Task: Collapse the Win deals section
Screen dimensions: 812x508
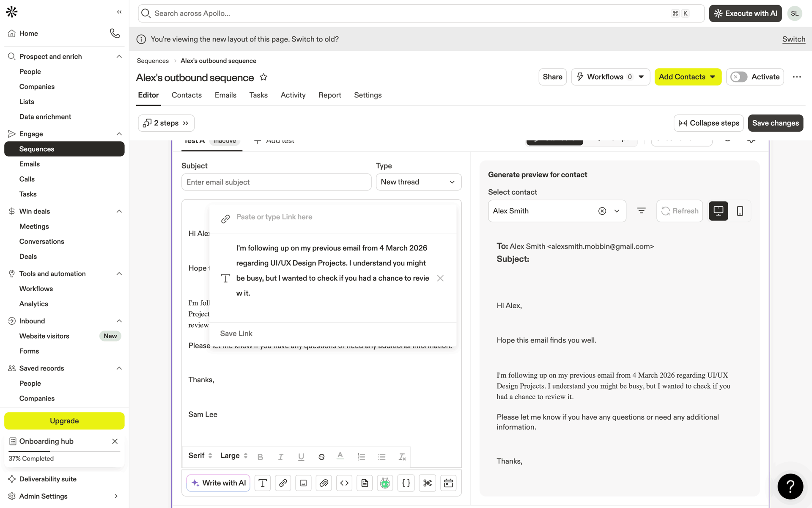Action: (119, 211)
